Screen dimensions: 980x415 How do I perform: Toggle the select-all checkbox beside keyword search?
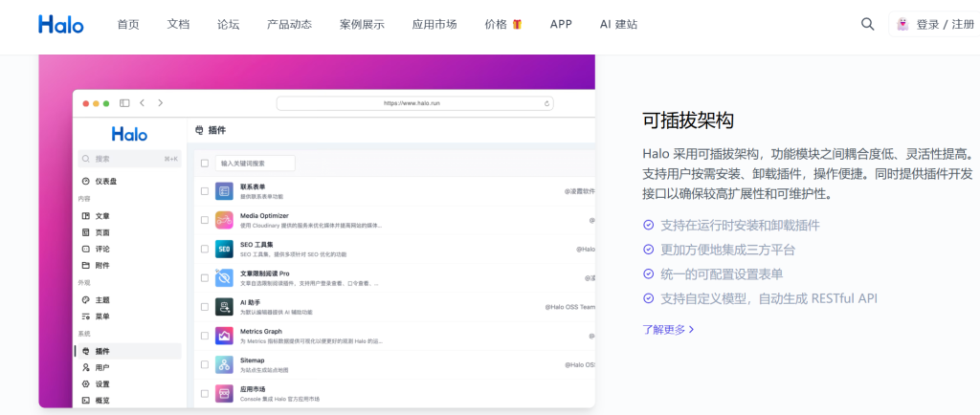tap(204, 163)
